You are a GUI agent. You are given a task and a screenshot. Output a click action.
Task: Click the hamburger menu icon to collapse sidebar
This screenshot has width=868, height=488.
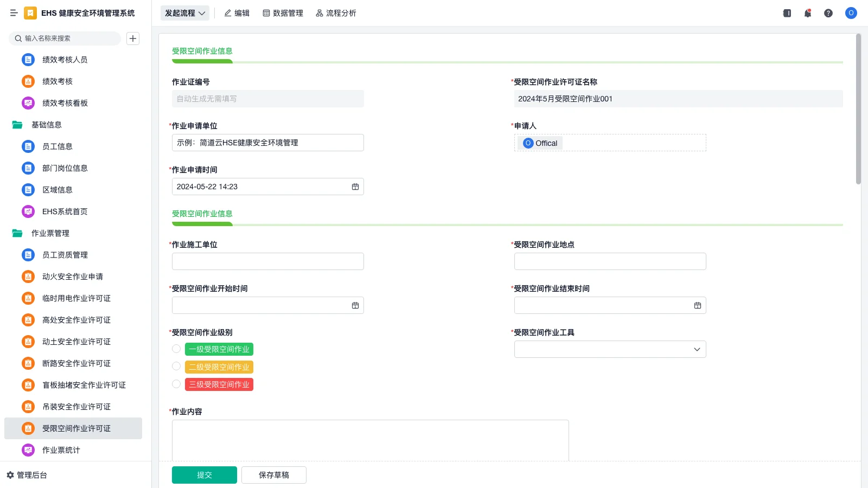tap(14, 13)
